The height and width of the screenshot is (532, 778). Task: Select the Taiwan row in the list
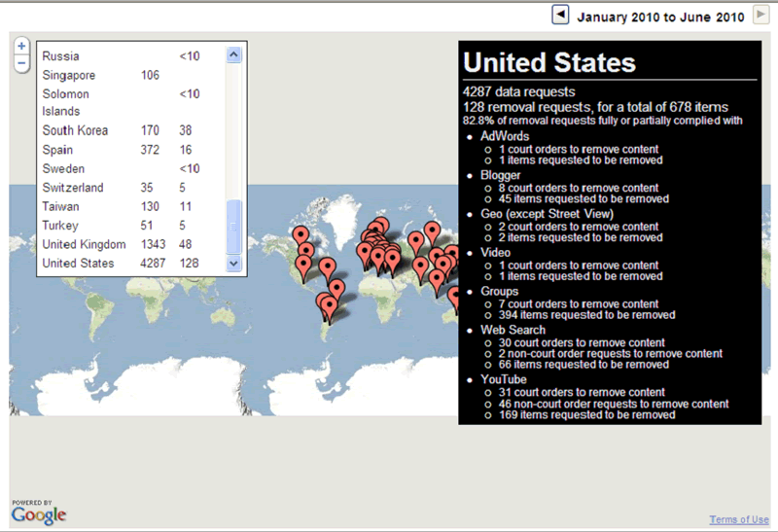(x=60, y=206)
